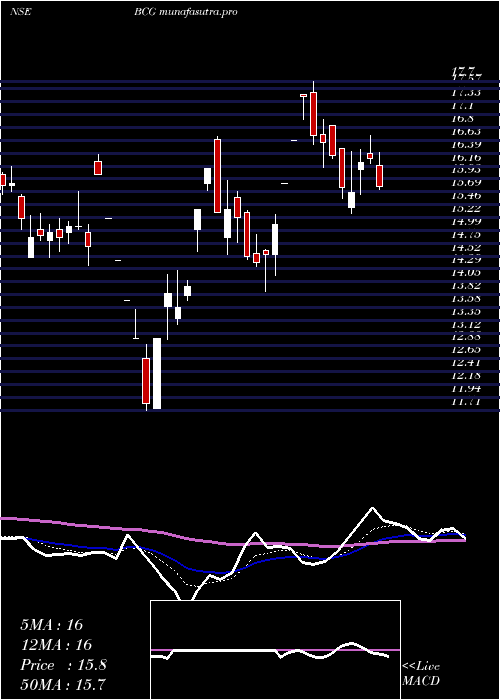This screenshot has height=700, width=500.
Task: Click the 13.82 price axis label
Action: pyautogui.click(x=466, y=286)
